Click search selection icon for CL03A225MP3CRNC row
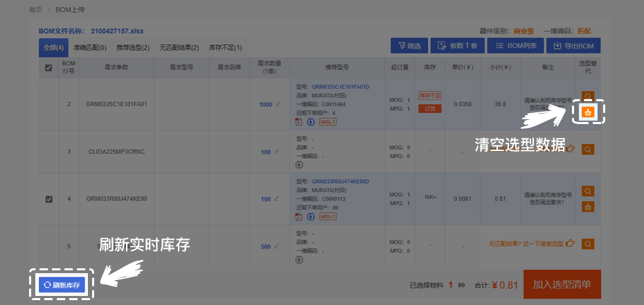This screenshot has width=644, height=305. click(588, 149)
